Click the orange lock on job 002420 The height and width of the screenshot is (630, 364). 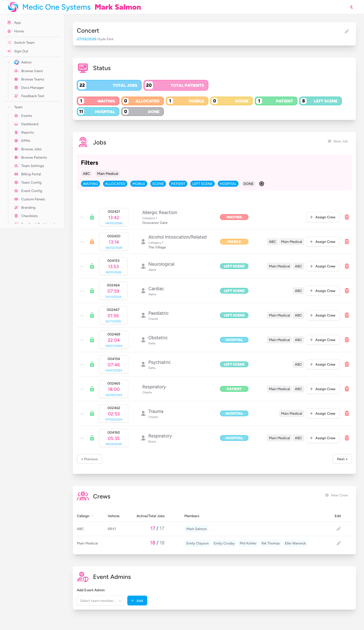[92, 242]
